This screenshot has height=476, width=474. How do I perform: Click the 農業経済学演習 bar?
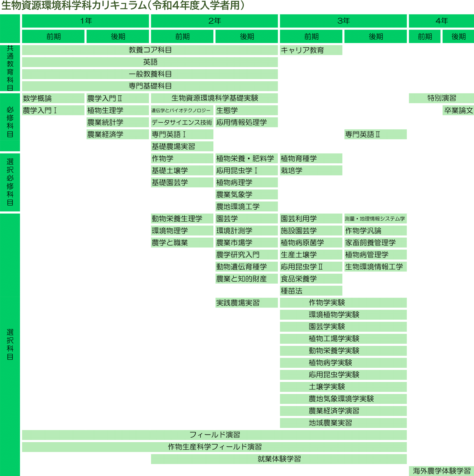click(343, 411)
